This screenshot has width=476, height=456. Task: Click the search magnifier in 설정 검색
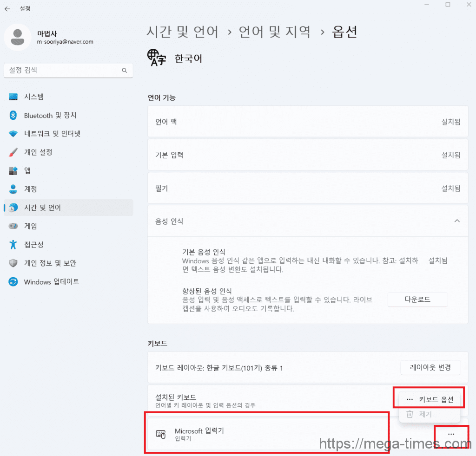[x=124, y=71]
